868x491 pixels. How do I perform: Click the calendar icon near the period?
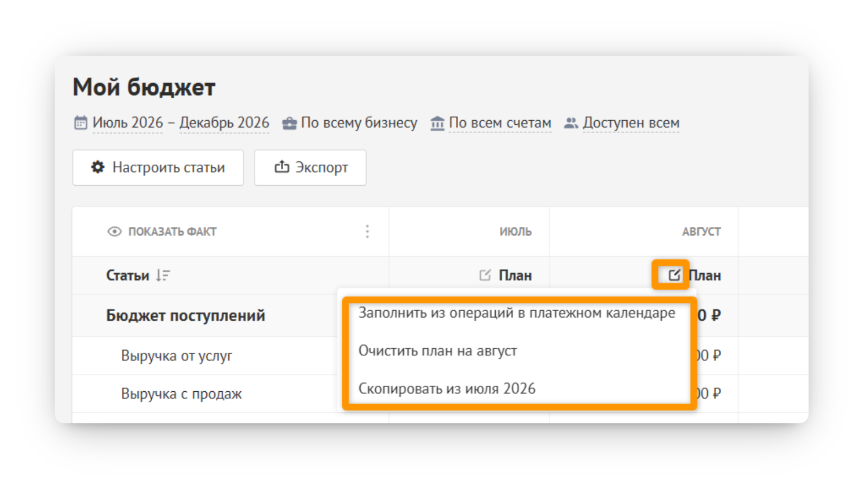point(81,123)
